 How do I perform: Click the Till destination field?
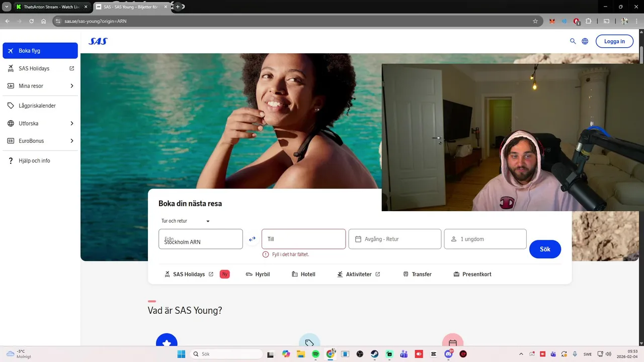pyautogui.click(x=303, y=239)
